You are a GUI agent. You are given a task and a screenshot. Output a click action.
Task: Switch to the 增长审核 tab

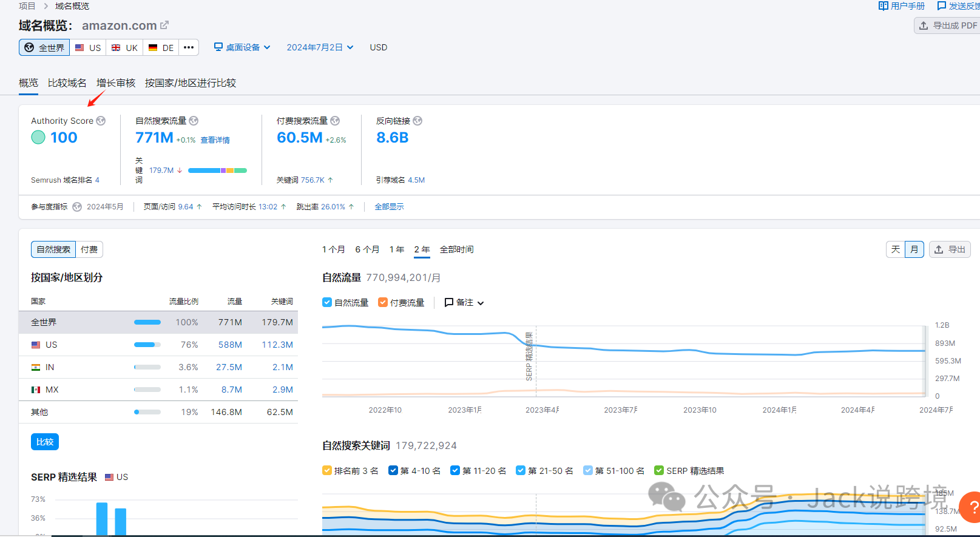116,83
